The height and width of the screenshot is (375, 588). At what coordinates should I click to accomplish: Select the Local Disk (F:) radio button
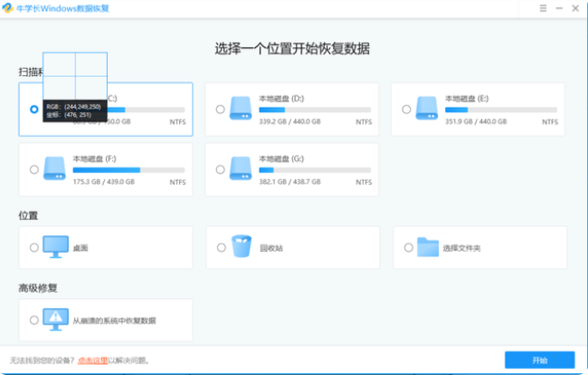pyautogui.click(x=34, y=169)
